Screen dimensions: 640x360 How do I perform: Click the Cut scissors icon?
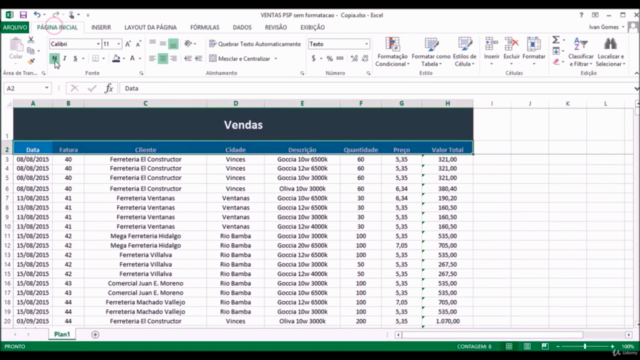pyautogui.click(x=31, y=40)
